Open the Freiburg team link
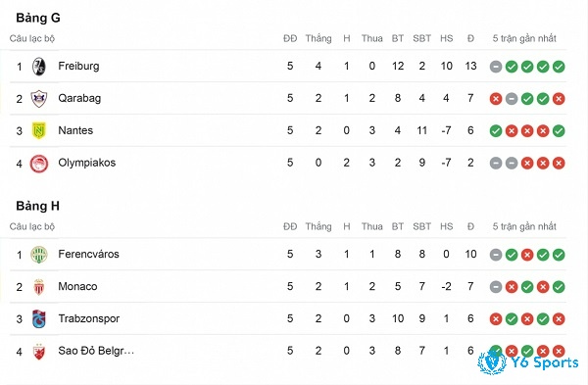 pos(78,66)
